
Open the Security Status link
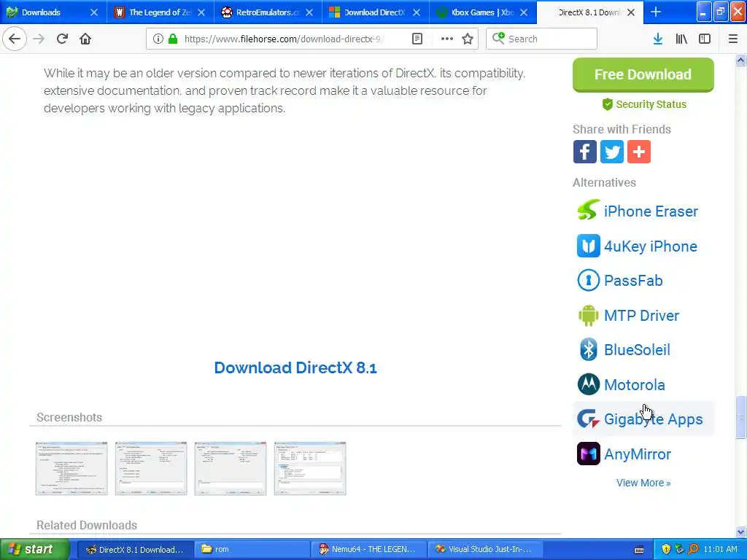pos(645,104)
